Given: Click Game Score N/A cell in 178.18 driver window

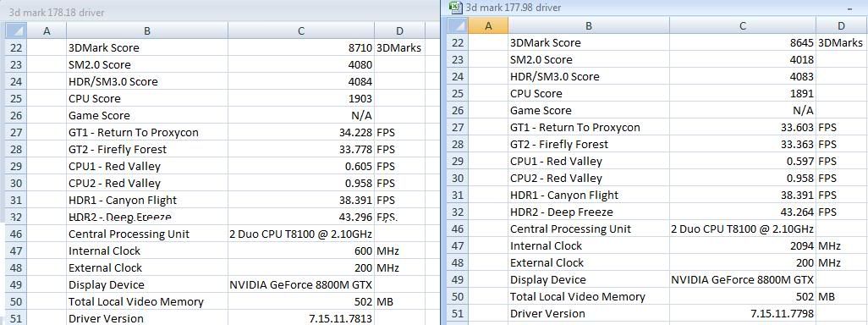Looking at the screenshot, I should (x=300, y=116).
